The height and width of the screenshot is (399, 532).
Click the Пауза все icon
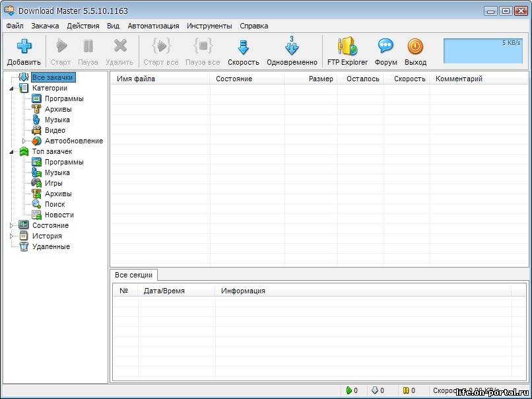click(x=203, y=46)
